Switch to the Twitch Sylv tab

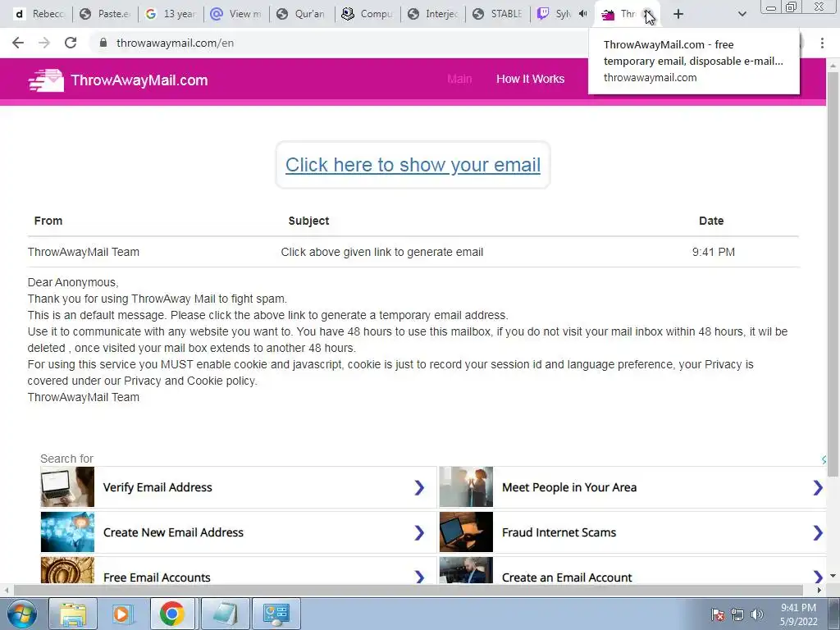coord(555,14)
